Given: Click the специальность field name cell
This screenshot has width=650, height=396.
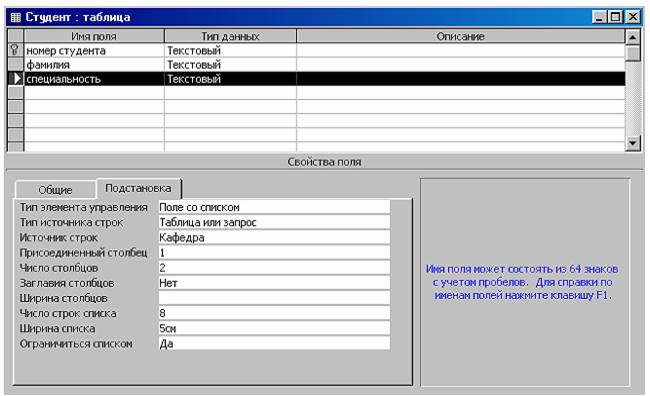Looking at the screenshot, I should 94,79.
